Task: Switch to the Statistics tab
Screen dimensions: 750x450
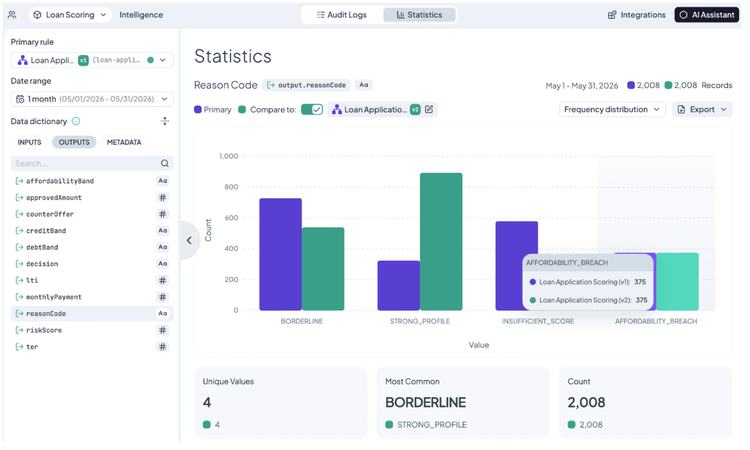Action: [x=419, y=15]
